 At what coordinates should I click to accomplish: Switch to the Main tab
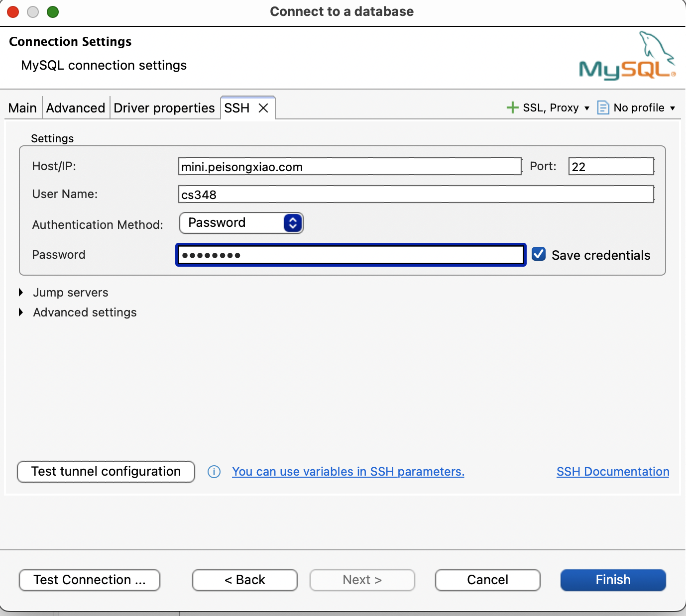click(22, 108)
